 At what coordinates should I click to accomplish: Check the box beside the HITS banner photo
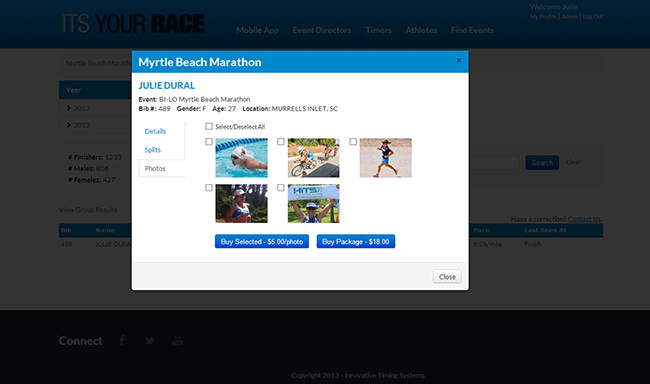pos(281,188)
